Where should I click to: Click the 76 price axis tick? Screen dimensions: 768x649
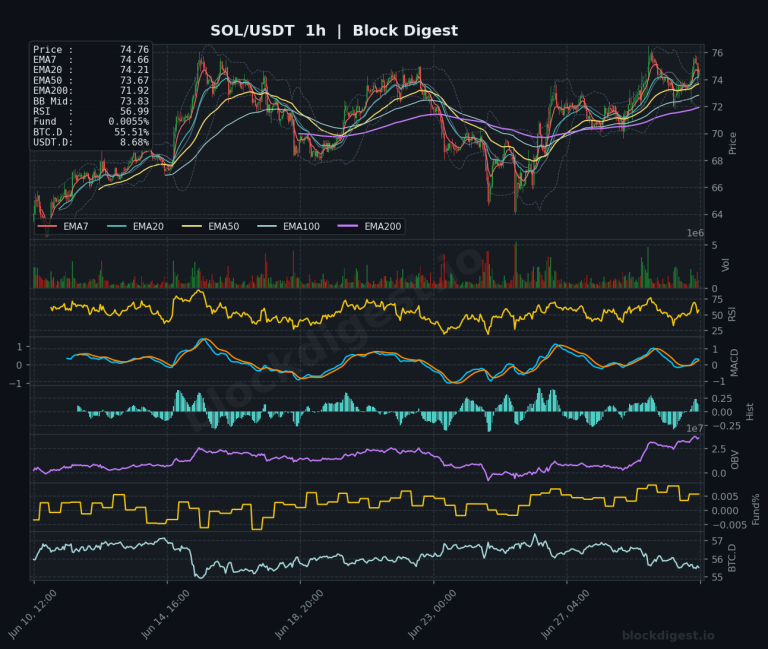tap(716, 53)
